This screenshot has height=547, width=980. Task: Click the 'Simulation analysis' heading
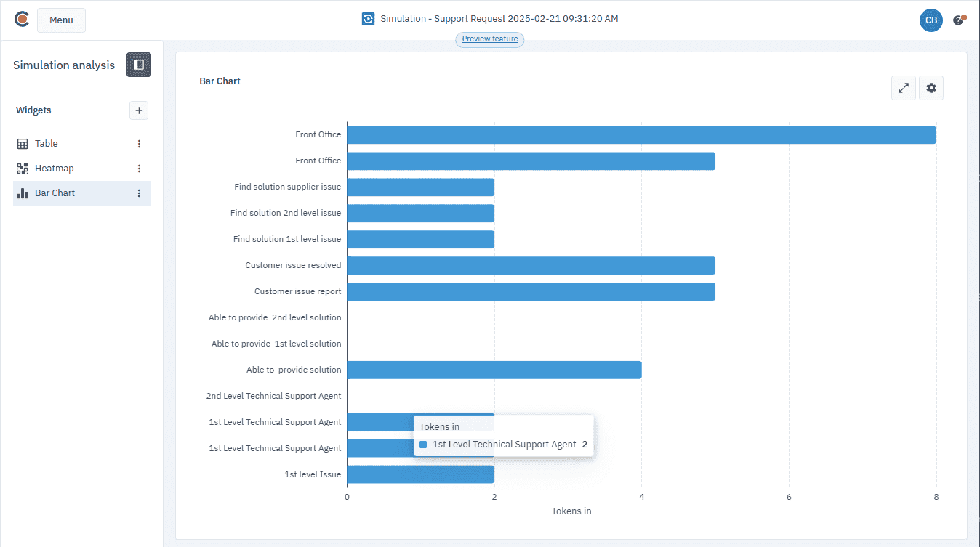(64, 65)
